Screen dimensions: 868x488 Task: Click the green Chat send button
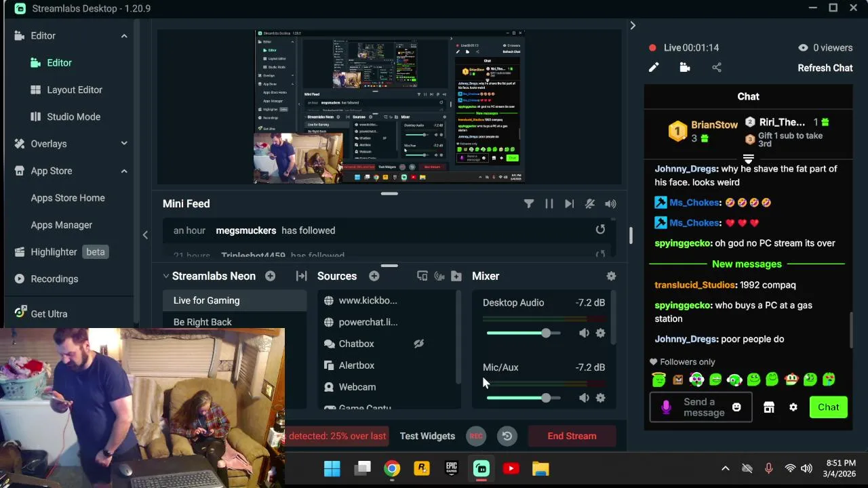[828, 407]
